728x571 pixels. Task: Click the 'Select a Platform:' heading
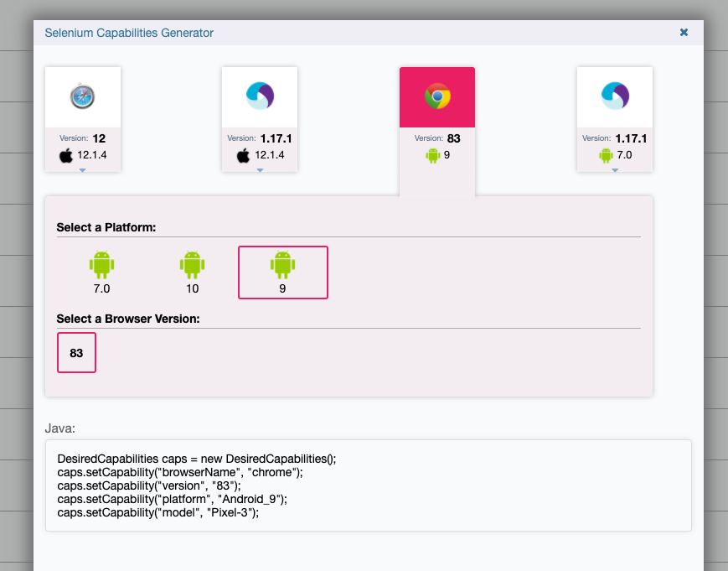click(x=106, y=227)
